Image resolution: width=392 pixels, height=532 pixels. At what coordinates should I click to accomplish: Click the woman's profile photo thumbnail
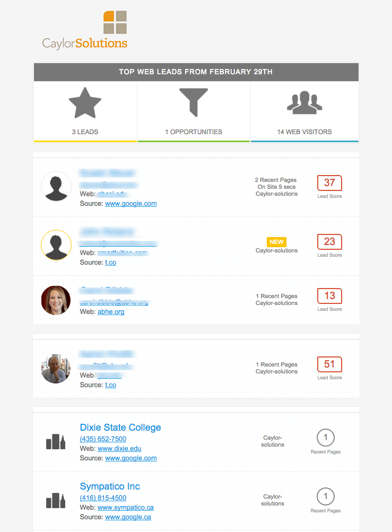click(56, 300)
